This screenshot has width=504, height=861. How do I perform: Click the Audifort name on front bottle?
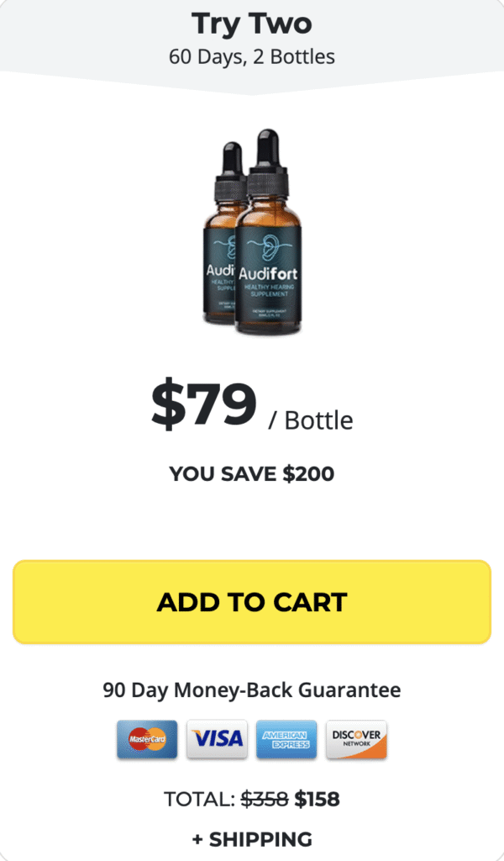[268, 272]
